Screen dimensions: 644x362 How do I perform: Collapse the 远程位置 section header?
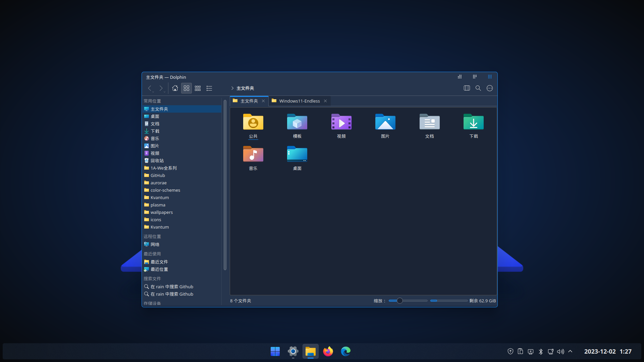click(x=152, y=236)
